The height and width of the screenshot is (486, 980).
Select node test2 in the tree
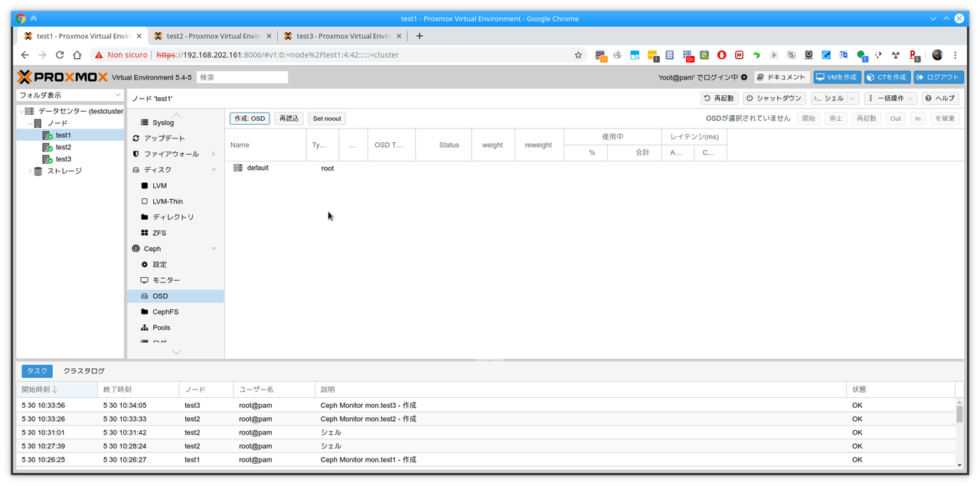coord(63,147)
